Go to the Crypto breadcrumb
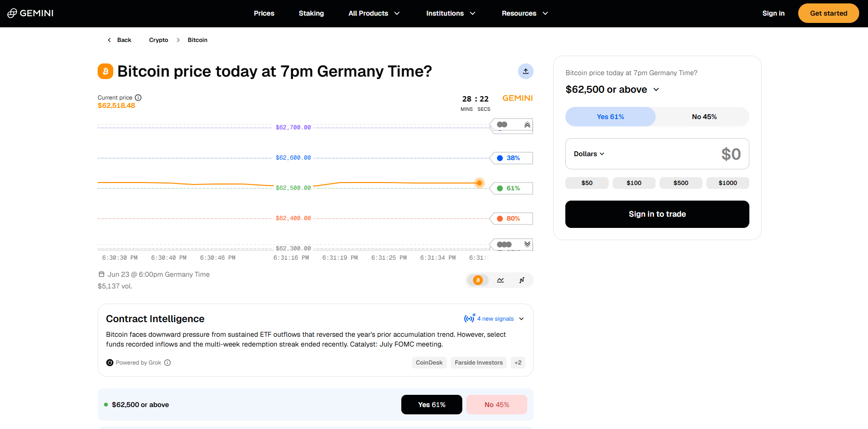The height and width of the screenshot is (429, 868). click(159, 40)
